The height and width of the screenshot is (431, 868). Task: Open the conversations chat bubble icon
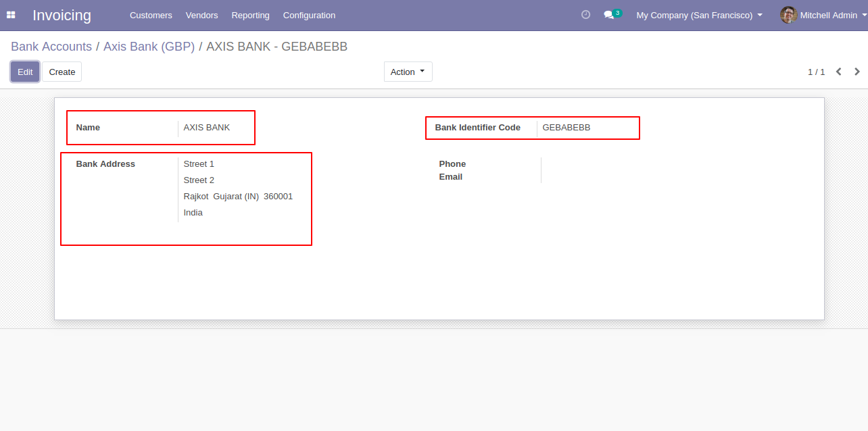(609, 15)
